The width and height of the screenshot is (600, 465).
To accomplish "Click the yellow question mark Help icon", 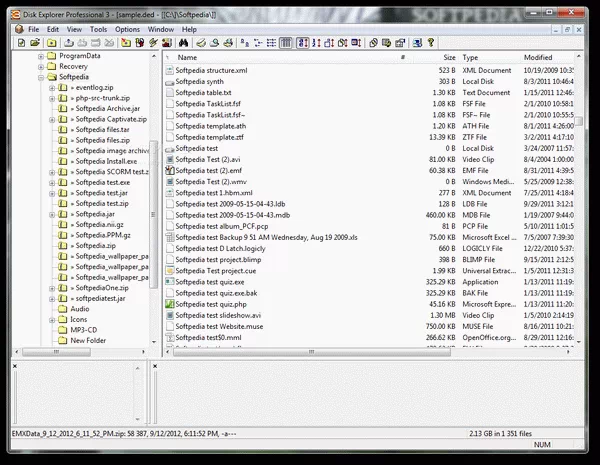I will [431, 43].
